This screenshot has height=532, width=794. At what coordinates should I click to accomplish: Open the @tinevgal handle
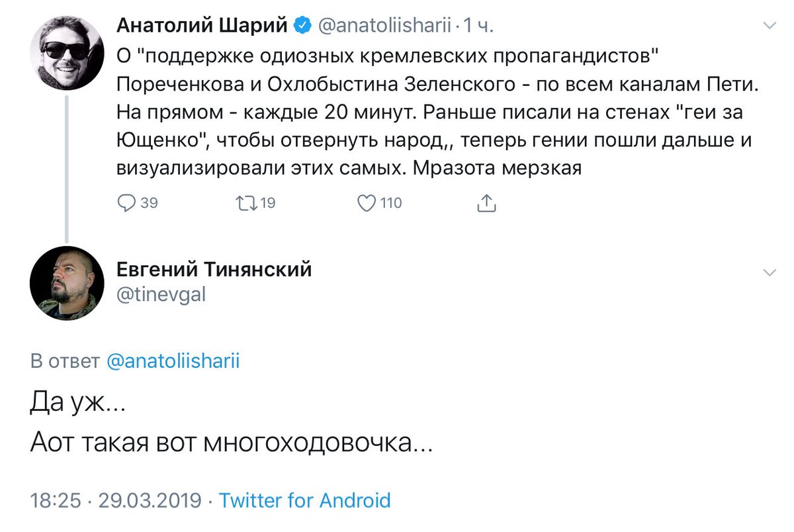[161, 295]
